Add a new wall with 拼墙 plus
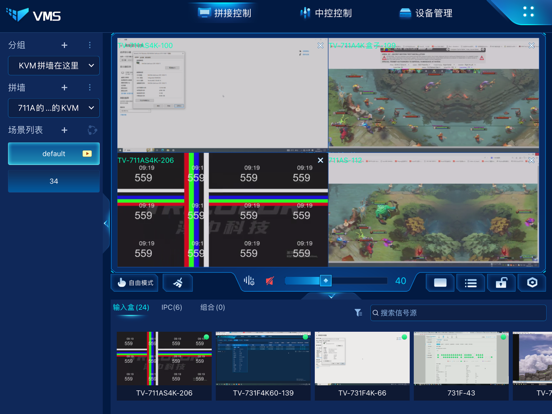The width and height of the screenshot is (552, 414). [x=64, y=87]
